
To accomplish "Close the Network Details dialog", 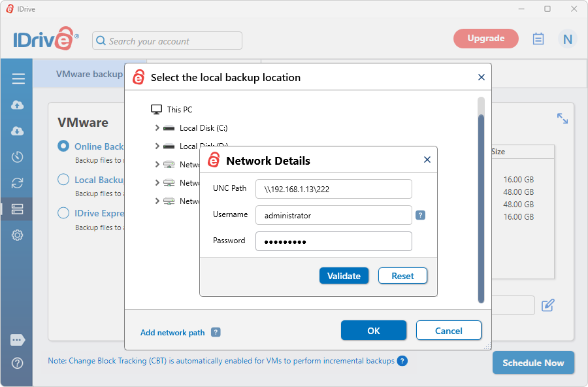I will pyautogui.click(x=427, y=160).
